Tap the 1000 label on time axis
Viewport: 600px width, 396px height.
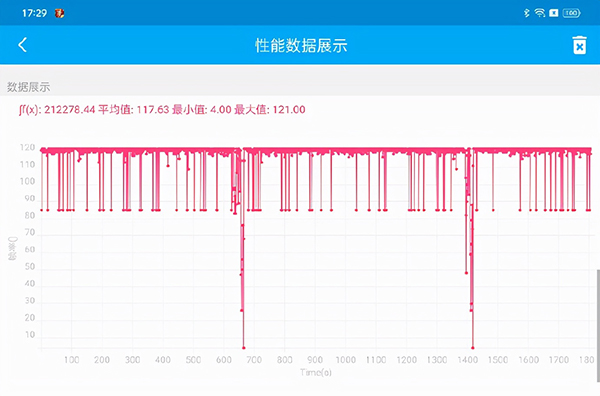tap(346, 360)
